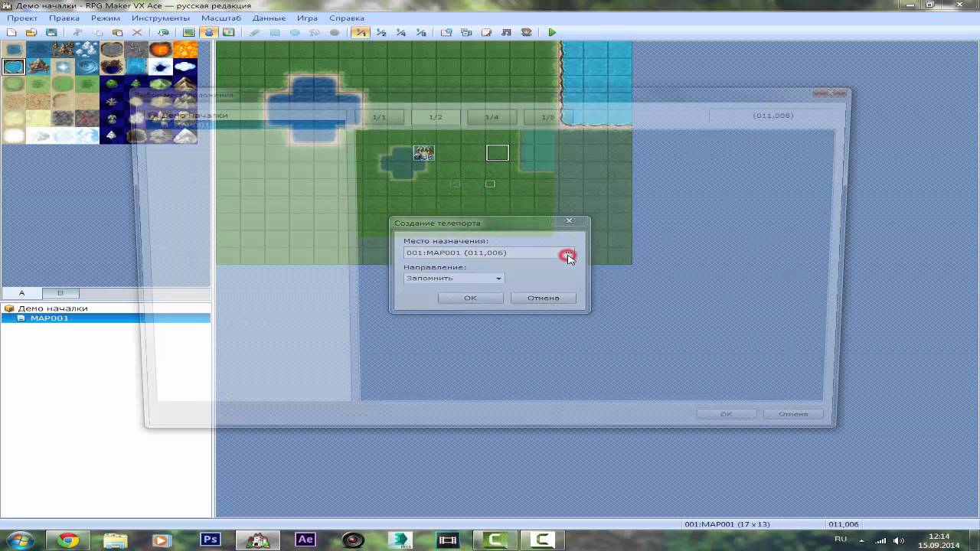This screenshot has width=980, height=551.
Task: Select the orange lava tile in palette
Action: (185, 50)
